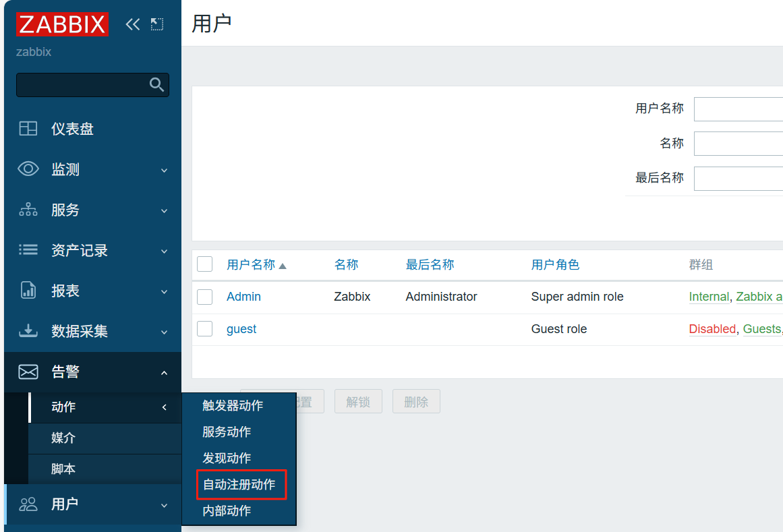Toggle kiosk/hide sidebar icon
This screenshot has height=532, width=783.
tap(157, 24)
